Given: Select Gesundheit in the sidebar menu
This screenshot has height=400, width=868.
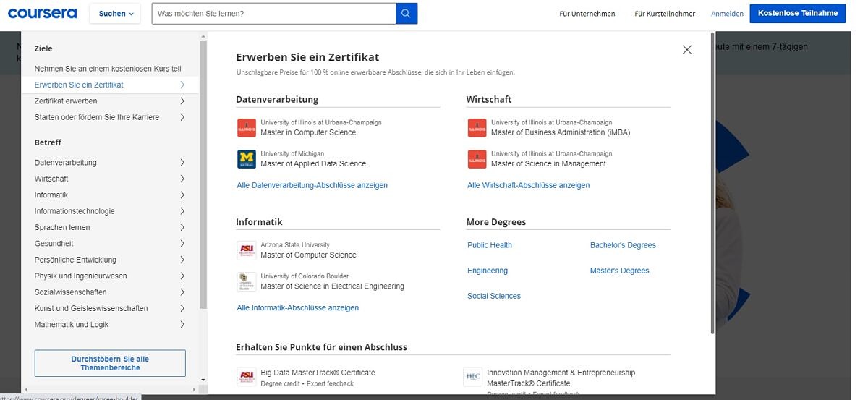Looking at the screenshot, I should point(54,244).
